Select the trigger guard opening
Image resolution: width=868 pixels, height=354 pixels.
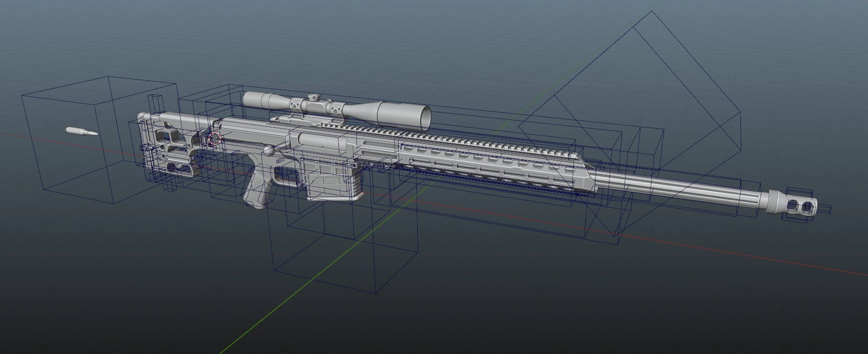287,175
